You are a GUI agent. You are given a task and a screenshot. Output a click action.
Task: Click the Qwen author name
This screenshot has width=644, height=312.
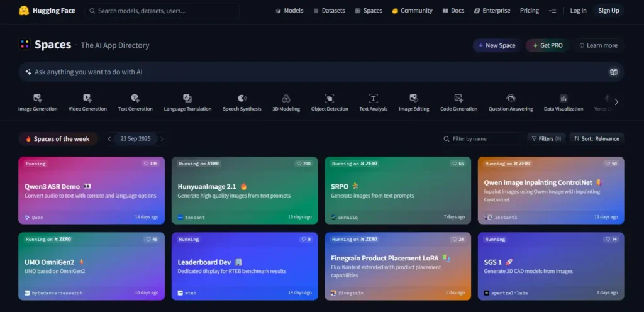click(37, 217)
